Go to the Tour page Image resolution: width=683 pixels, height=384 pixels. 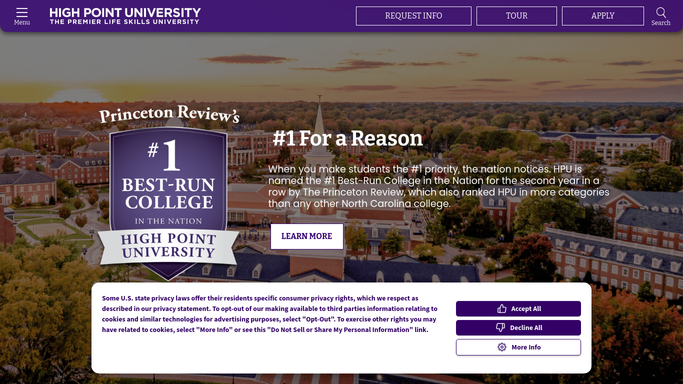[x=516, y=16]
